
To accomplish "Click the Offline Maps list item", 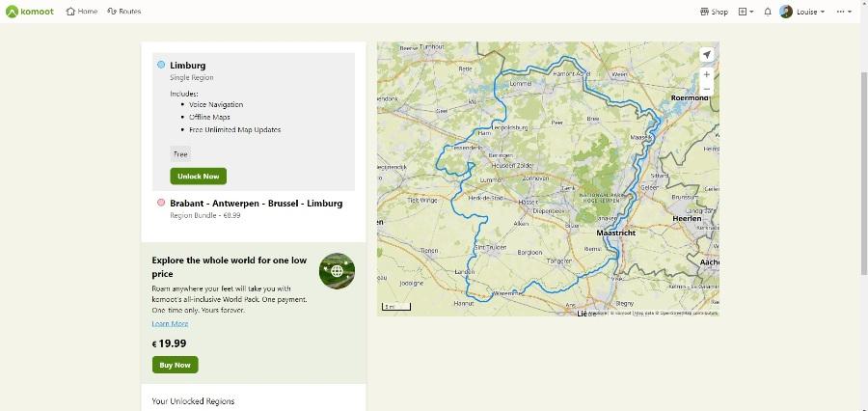I will point(209,117).
